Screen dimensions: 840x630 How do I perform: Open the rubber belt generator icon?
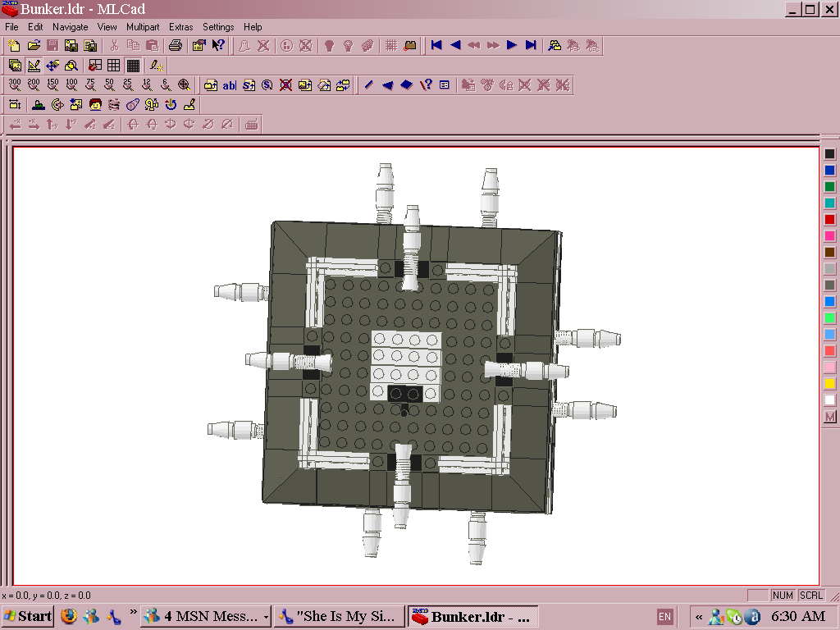click(133, 104)
